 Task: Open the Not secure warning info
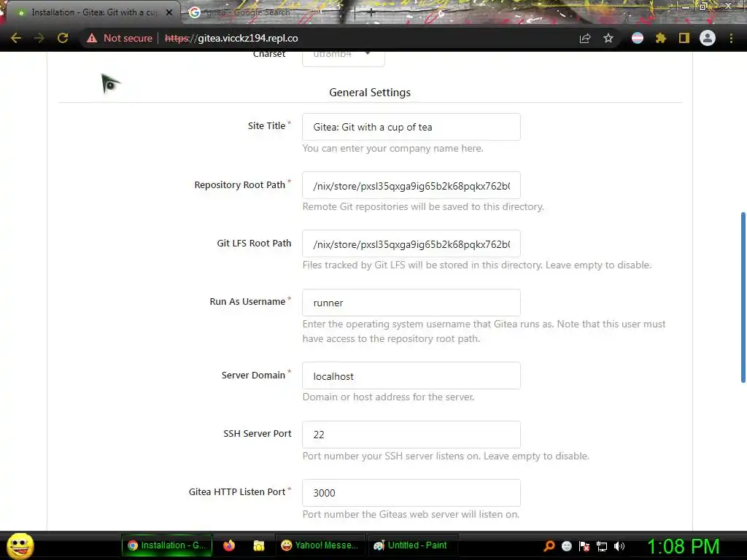coord(120,38)
